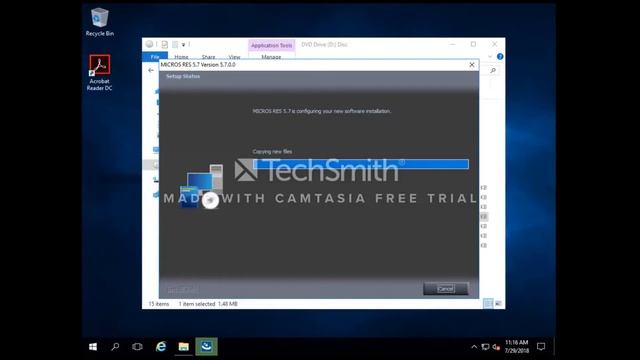Open Task View on the taskbar
The width and height of the screenshot is (640, 360).
tap(138, 347)
